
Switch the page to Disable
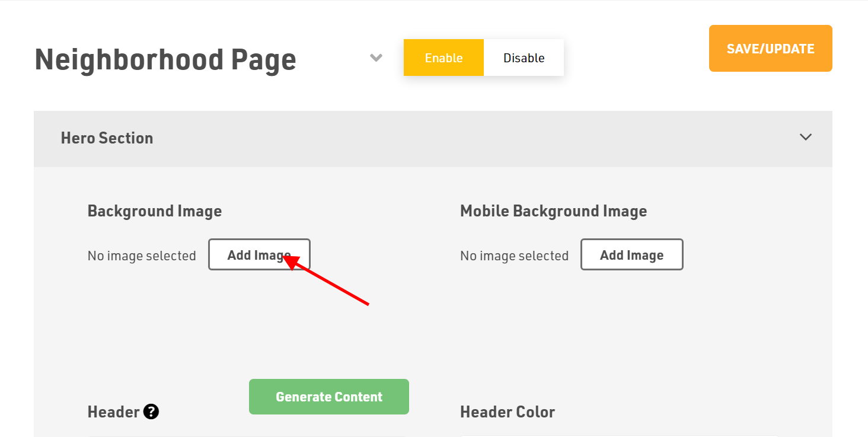click(524, 58)
